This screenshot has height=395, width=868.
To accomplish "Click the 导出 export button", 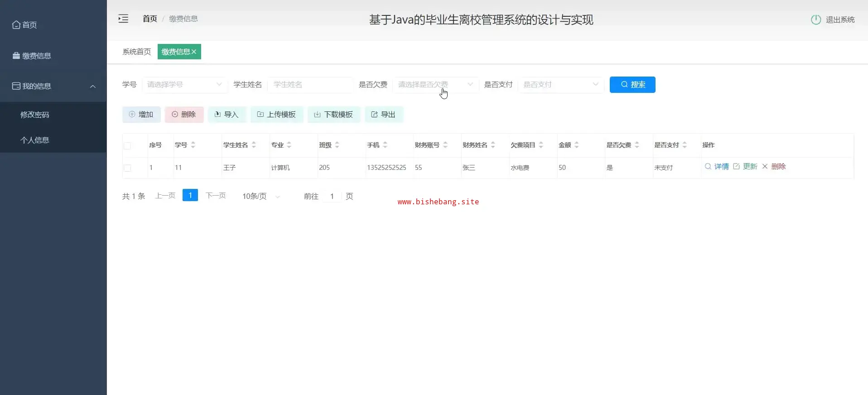I will (x=383, y=115).
